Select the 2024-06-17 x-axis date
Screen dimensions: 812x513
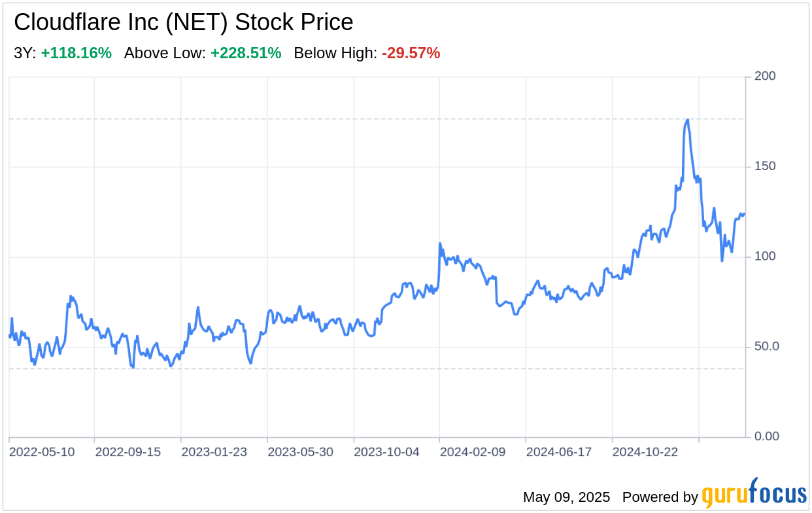pyautogui.click(x=560, y=452)
